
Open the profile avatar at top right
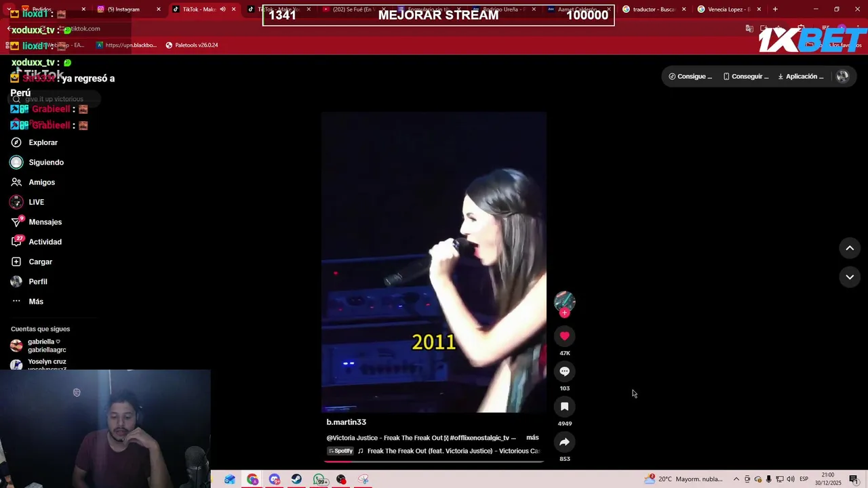(842, 77)
